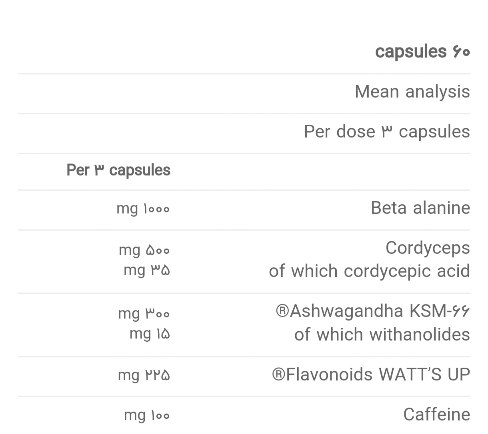Select the 'Mean analysis' row
The width and height of the screenshot is (488, 434).
(x=244, y=92)
